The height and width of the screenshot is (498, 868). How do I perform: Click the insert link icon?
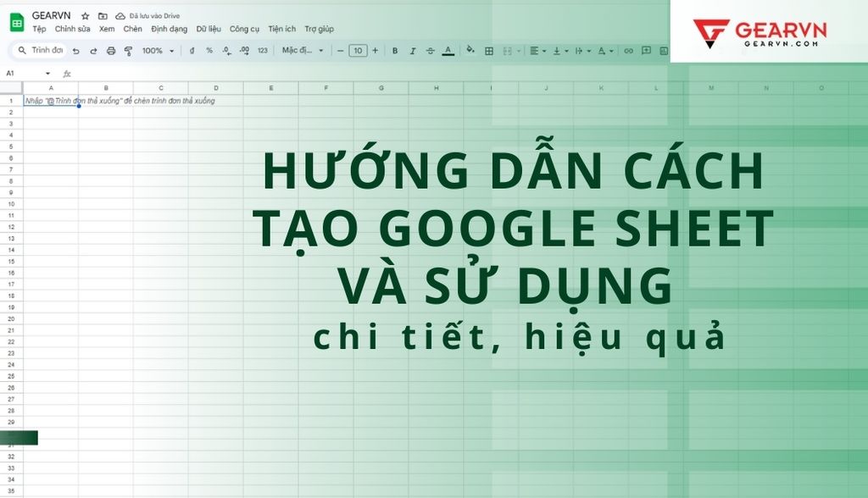point(628,51)
